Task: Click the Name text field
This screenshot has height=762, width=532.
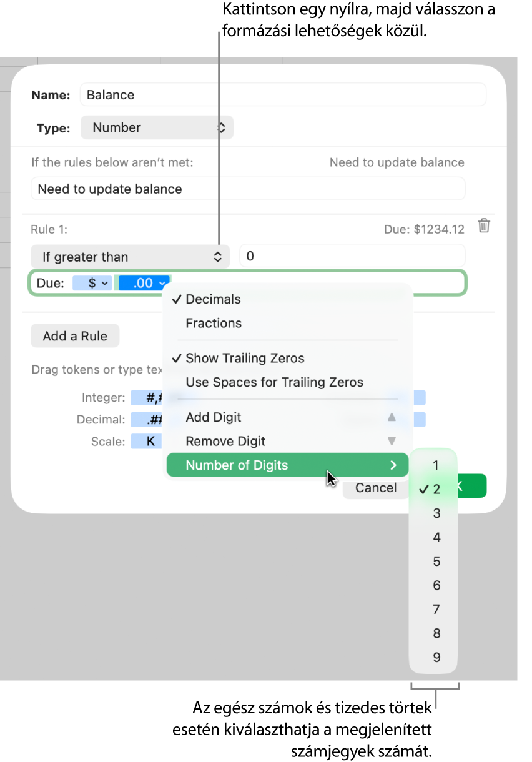Action: [x=283, y=95]
